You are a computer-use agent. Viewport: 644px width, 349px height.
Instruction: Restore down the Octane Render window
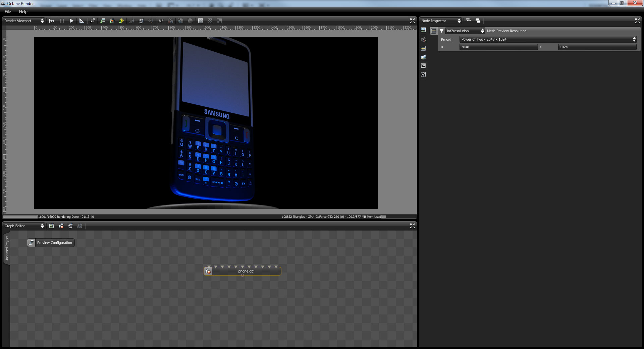click(622, 3)
